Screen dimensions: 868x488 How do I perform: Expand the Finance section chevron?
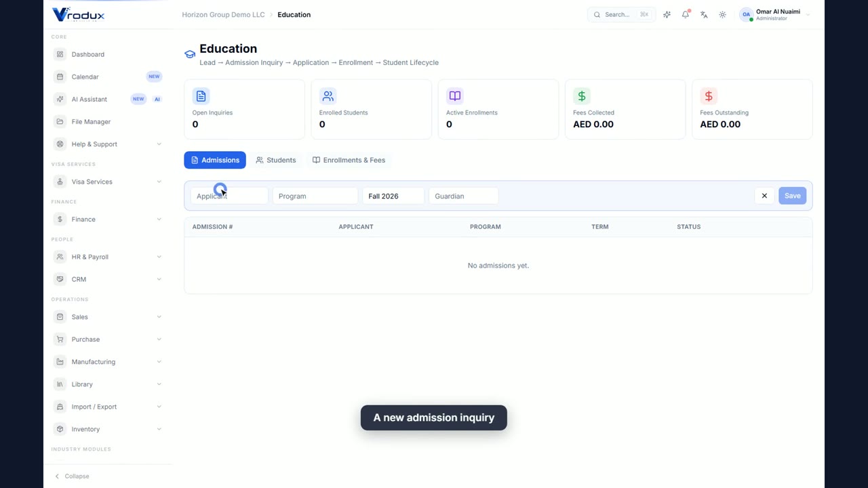pyautogui.click(x=159, y=219)
